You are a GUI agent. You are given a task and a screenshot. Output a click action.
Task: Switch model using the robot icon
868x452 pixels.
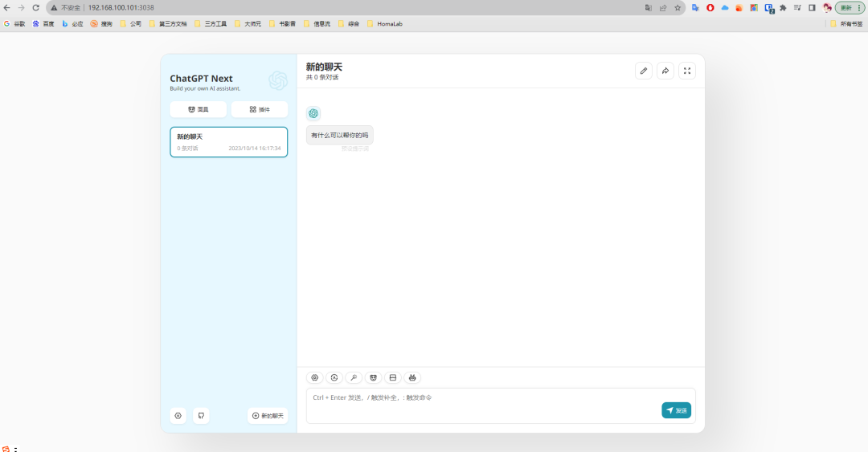(x=412, y=377)
